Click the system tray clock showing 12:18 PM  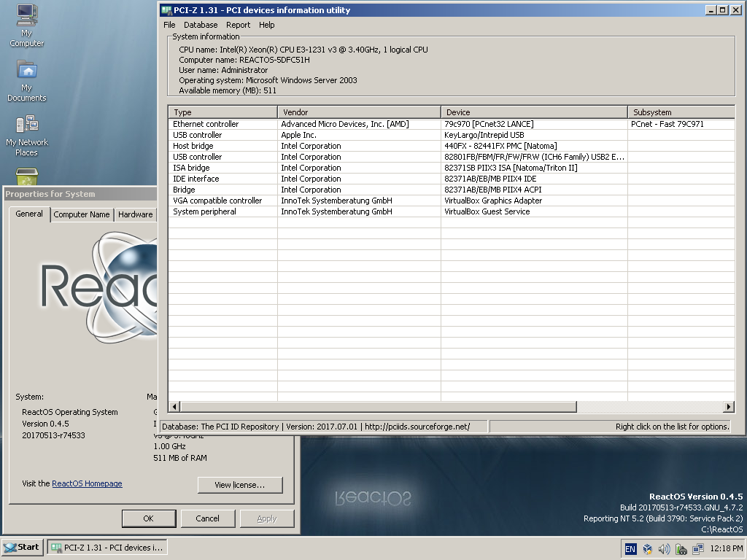[726, 548]
